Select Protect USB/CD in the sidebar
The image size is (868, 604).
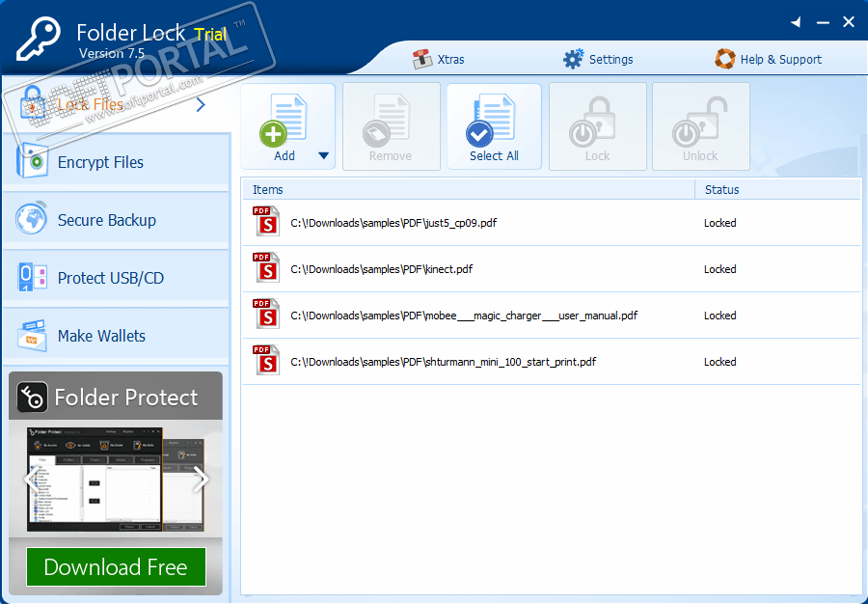click(x=116, y=277)
